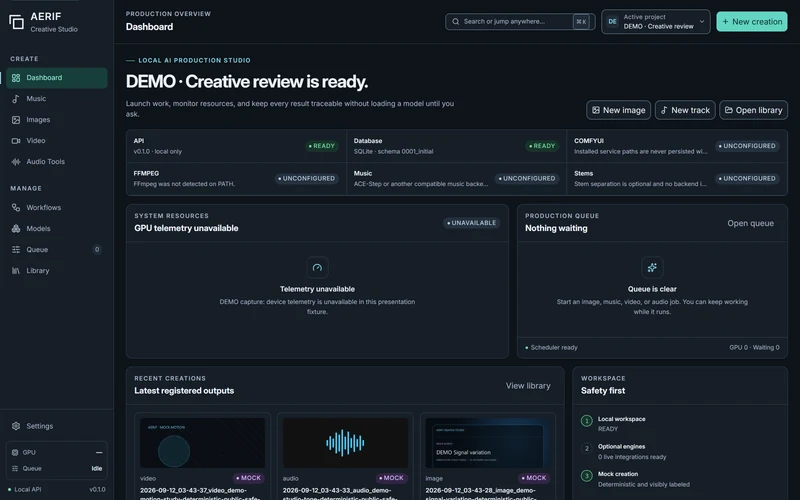Click the Music UNCONFIGURED badge

click(x=527, y=179)
